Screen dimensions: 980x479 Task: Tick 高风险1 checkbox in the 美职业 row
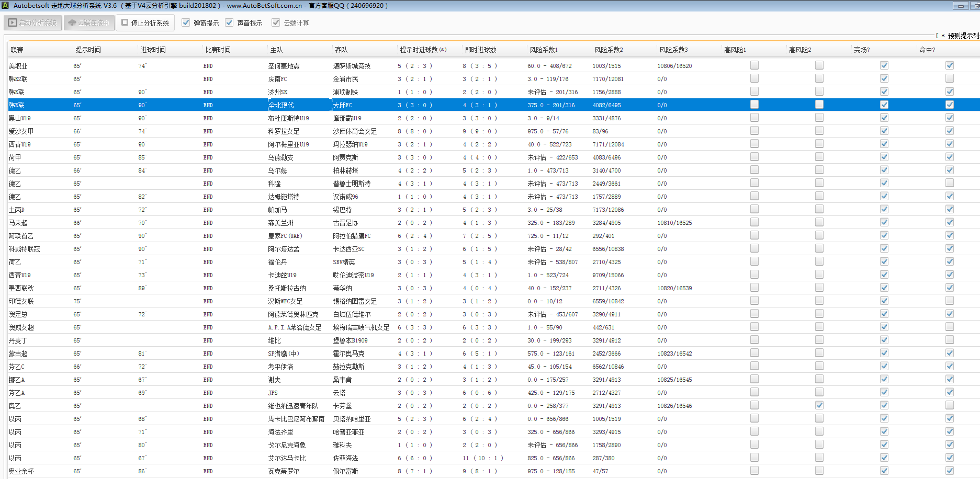(x=754, y=65)
